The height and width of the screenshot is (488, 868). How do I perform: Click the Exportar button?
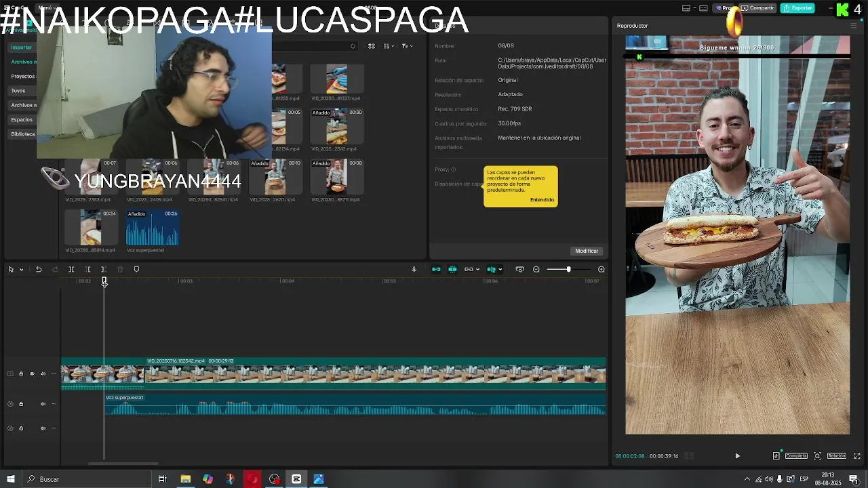pyautogui.click(x=797, y=8)
